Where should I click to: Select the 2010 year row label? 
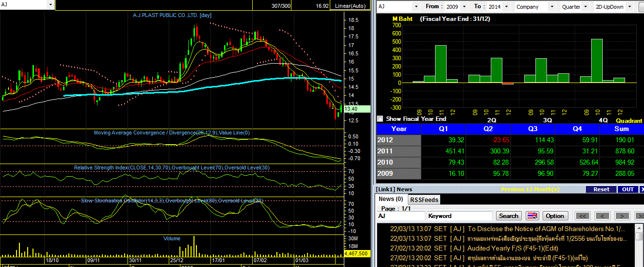click(x=399, y=163)
